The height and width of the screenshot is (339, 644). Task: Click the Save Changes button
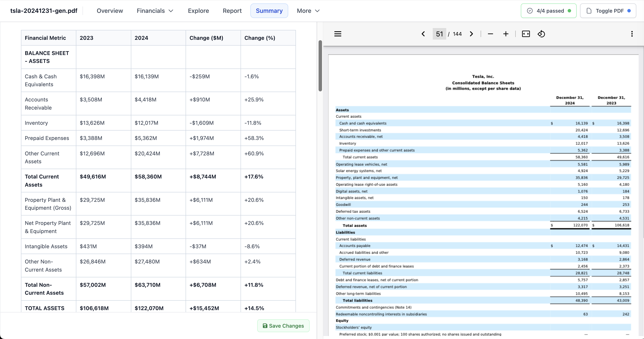pyautogui.click(x=283, y=326)
